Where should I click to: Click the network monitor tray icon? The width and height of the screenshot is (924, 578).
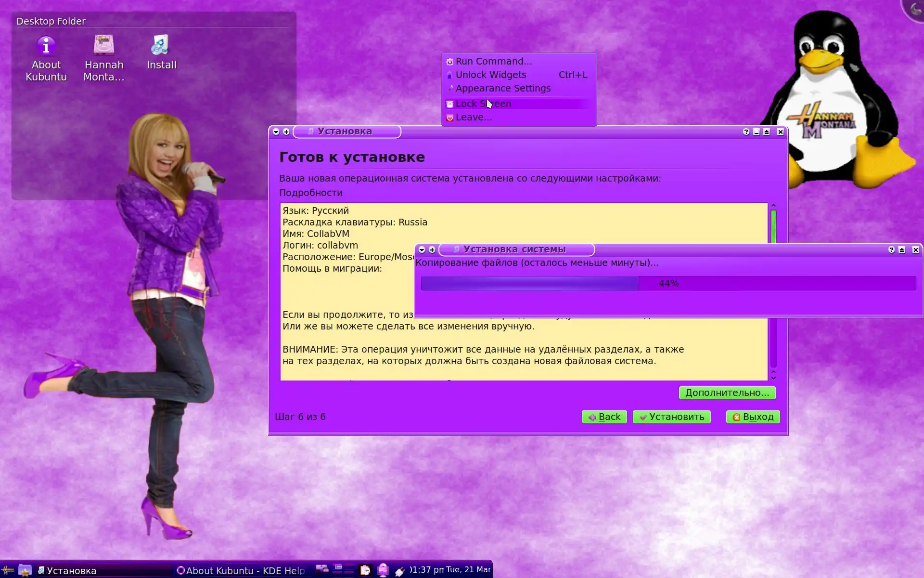point(383,570)
